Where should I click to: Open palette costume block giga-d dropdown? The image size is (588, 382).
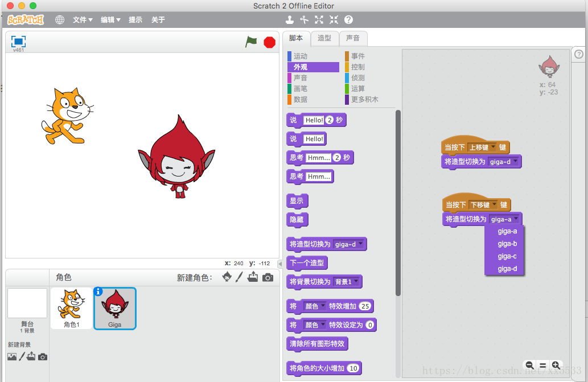(349, 244)
